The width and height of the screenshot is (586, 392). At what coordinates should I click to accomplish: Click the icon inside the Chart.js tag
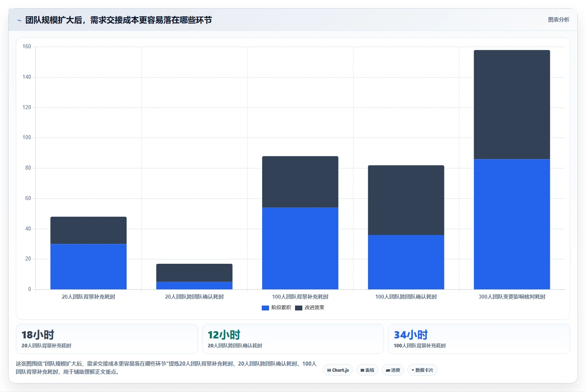(329, 370)
